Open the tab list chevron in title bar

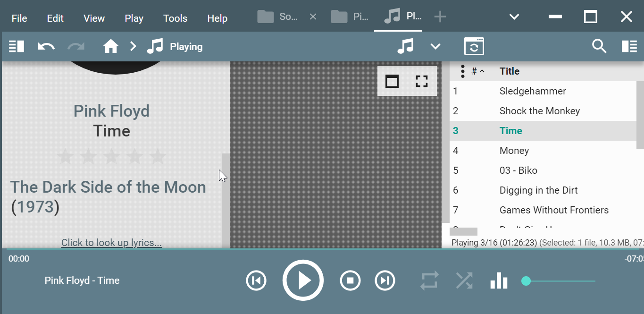[514, 17]
